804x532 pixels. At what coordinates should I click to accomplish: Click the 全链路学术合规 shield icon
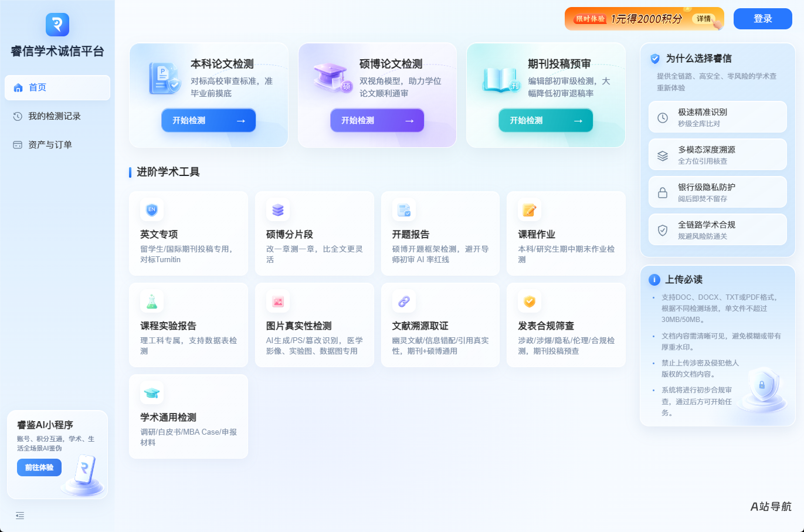pyautogui.click(x=663, y=230)
